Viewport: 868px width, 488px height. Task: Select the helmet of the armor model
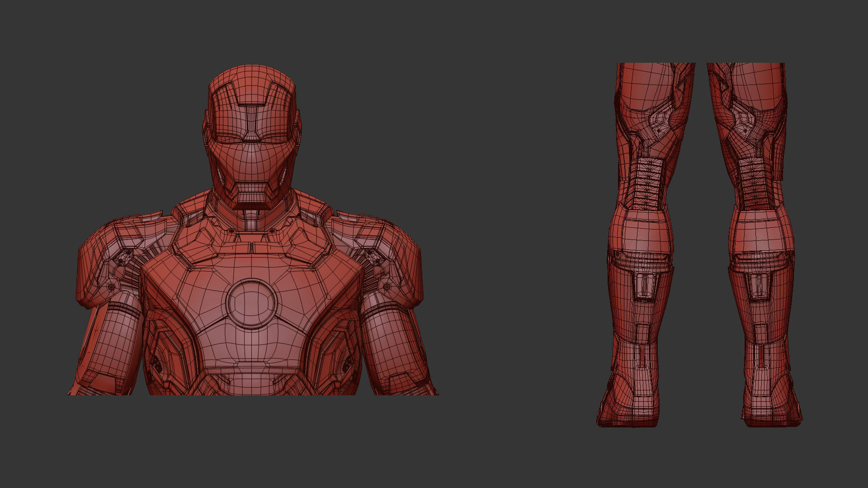tap(252, 137)
